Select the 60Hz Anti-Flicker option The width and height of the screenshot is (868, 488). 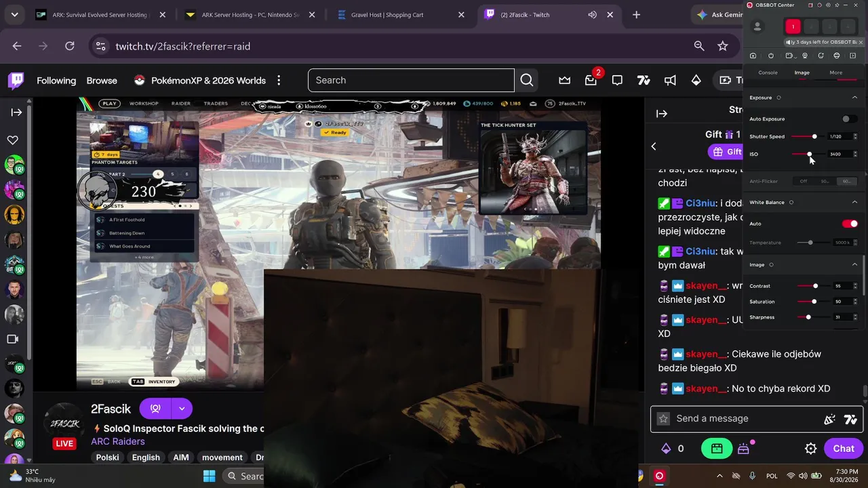[846, 182]
